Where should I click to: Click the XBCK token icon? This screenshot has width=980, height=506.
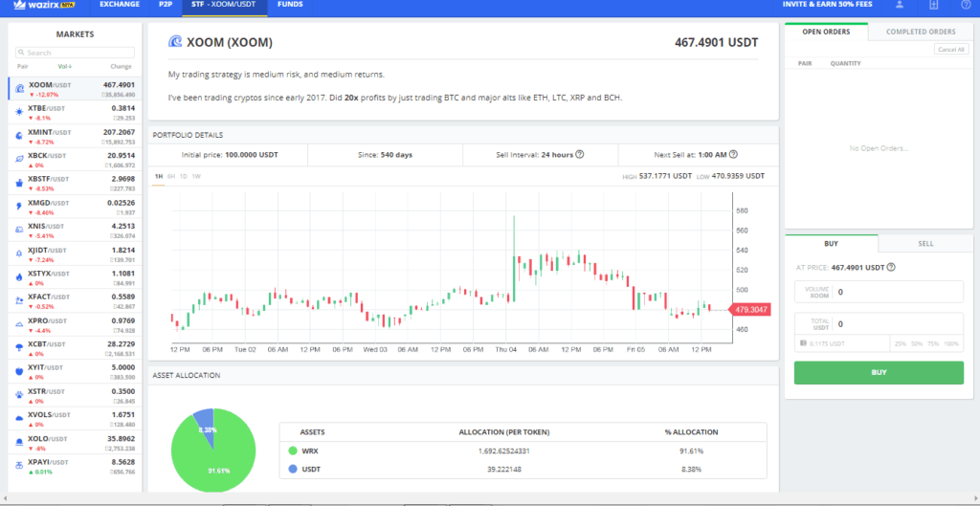19,159
